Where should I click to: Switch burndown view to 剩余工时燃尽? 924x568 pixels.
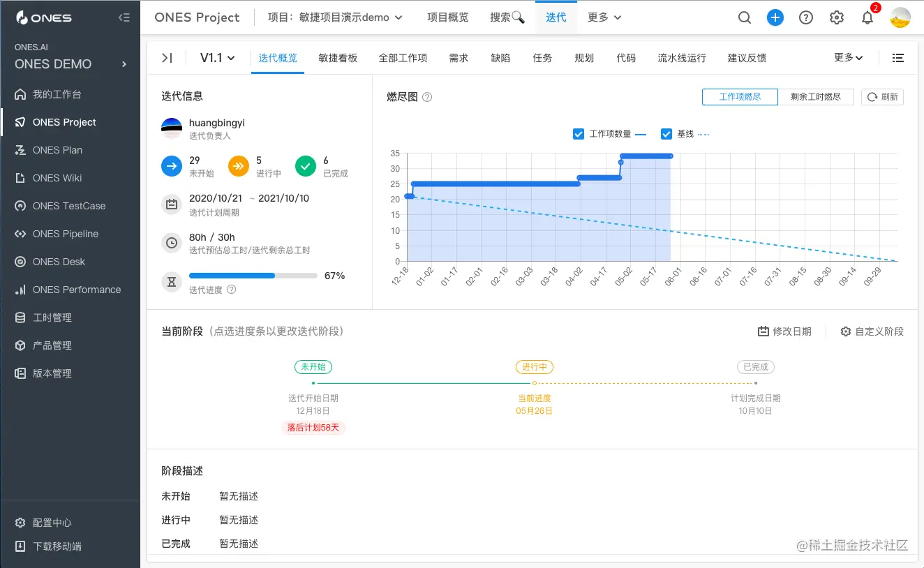pos(816,96)
